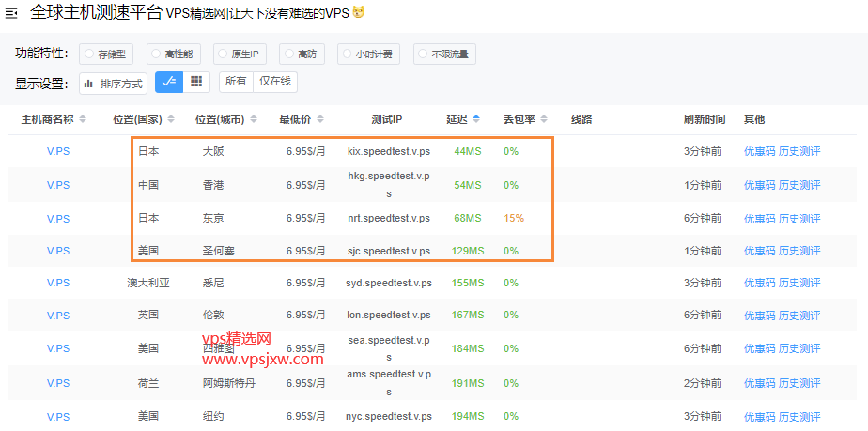Click the 44MS latency value
868x431 pixels.
468,151
